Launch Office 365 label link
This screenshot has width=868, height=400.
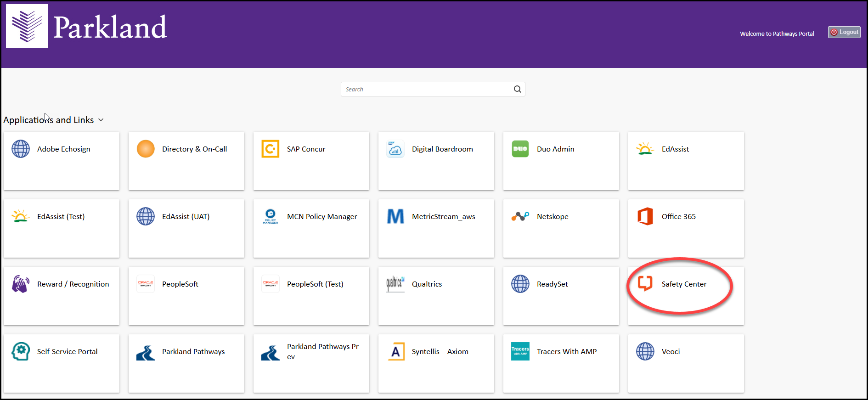click(x=679, y=216)
